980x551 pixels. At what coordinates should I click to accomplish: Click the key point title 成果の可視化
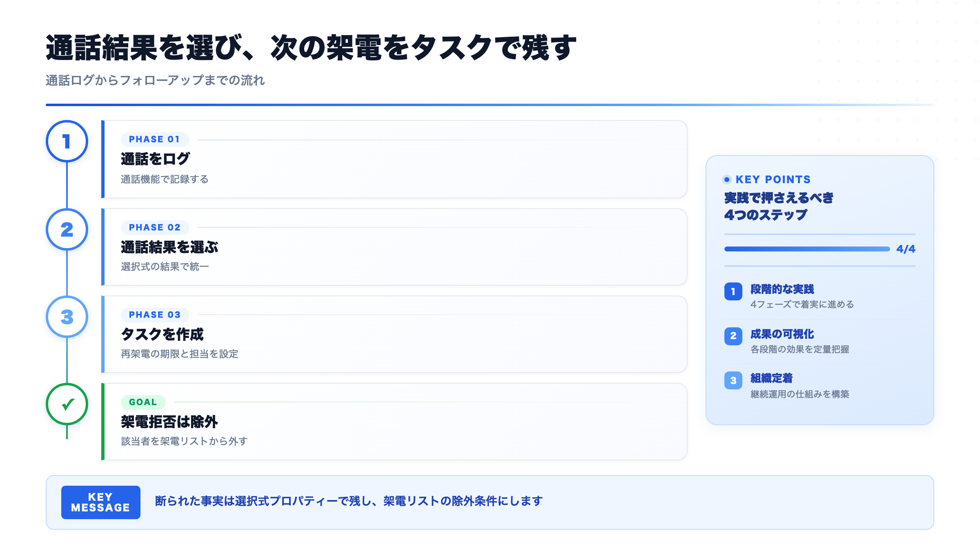coord(782,334)
